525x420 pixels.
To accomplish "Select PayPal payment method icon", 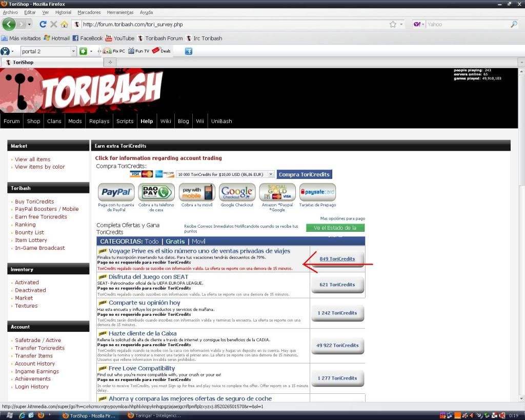I will (116, 192).
